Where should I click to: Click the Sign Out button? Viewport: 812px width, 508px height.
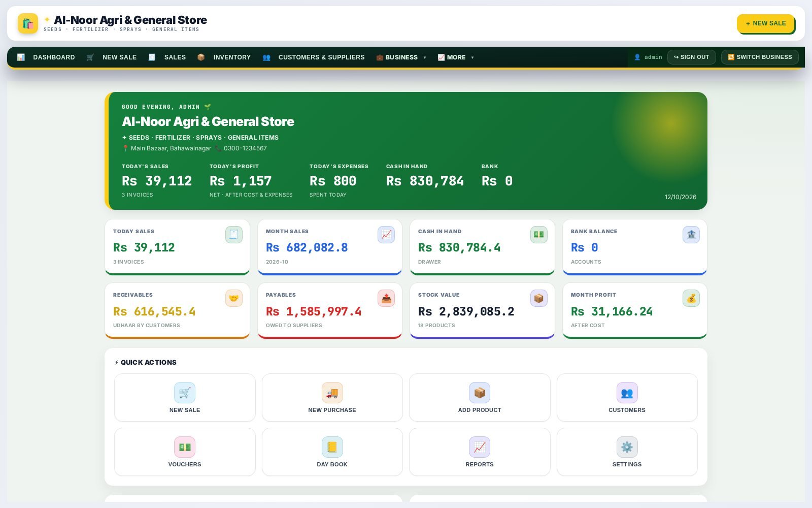(692, 57)
